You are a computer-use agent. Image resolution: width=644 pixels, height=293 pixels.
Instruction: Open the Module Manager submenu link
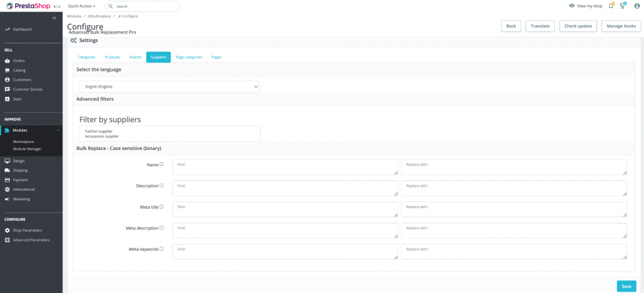tap(27, 149)
